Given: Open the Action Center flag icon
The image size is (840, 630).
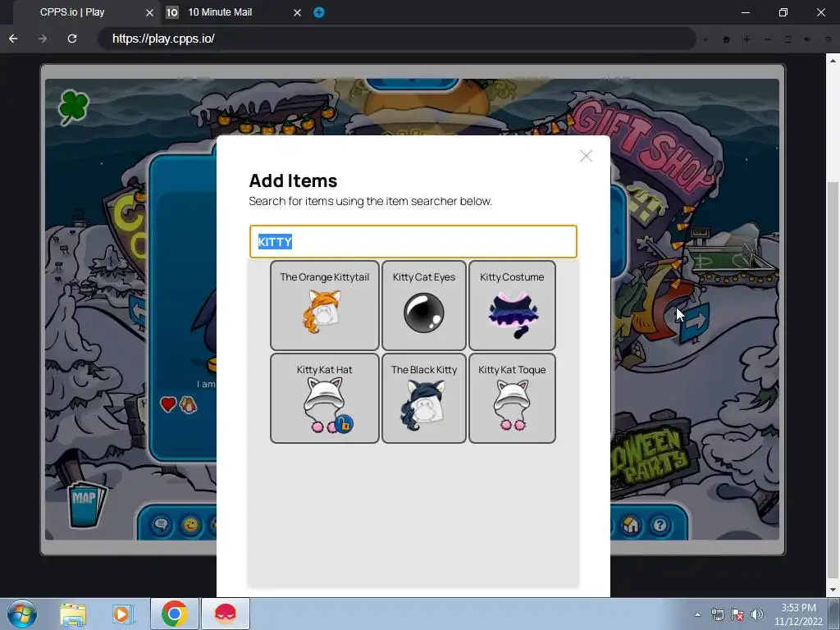Looking at the screenshot, I should point(737,614).
